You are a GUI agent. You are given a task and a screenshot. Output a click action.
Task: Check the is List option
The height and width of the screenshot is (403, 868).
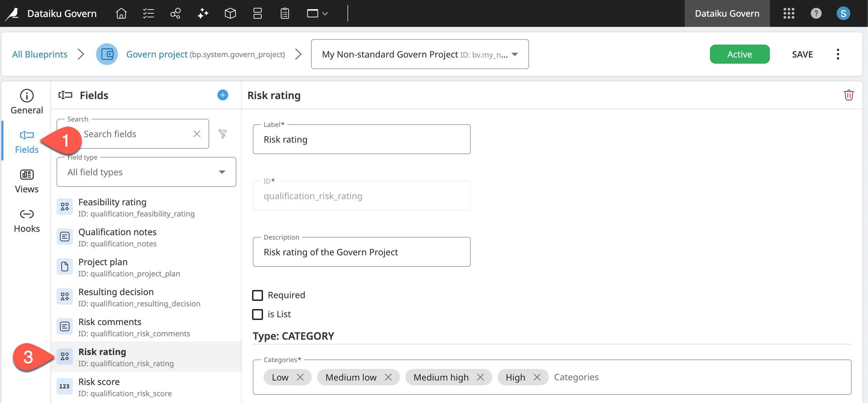(258, 314)
